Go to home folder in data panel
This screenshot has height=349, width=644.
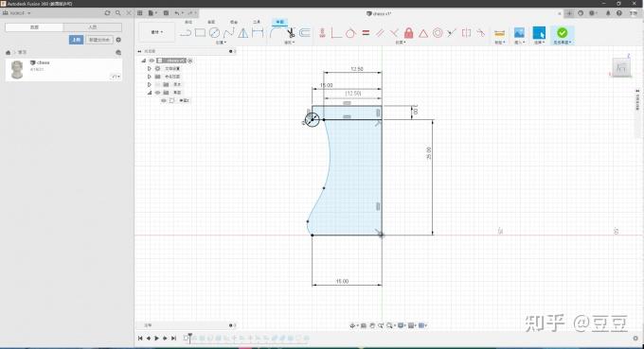point(8,53)
